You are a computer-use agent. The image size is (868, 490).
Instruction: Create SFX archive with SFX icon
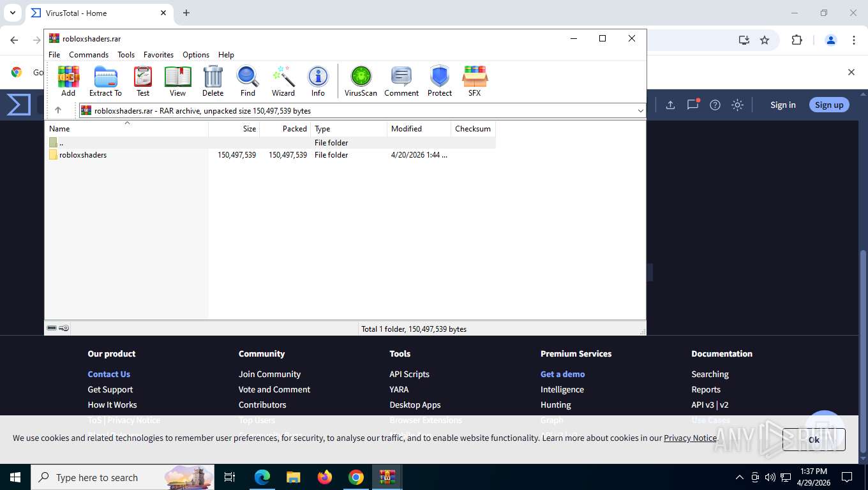coord(474,81)
